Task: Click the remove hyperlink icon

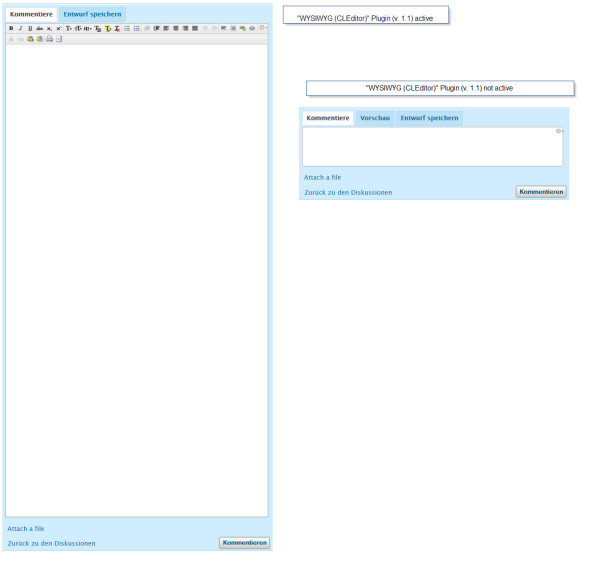Action: click(252, 28)
